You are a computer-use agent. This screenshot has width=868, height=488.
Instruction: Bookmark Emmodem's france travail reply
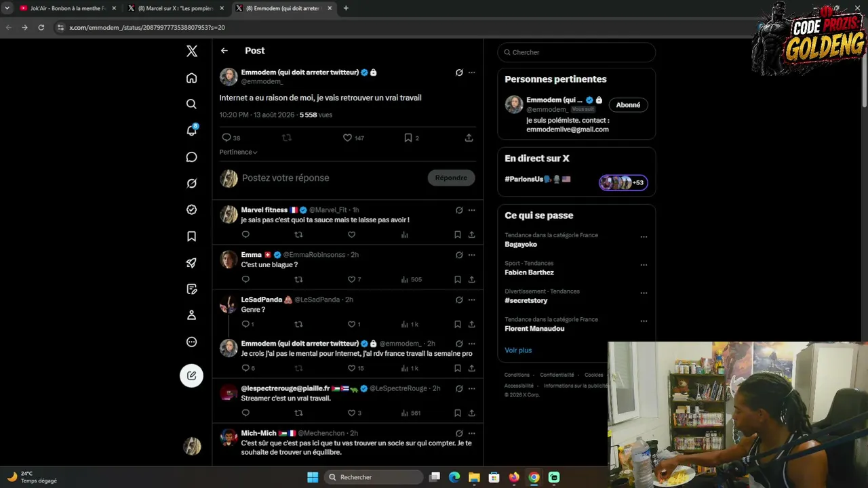coord(458,368)
